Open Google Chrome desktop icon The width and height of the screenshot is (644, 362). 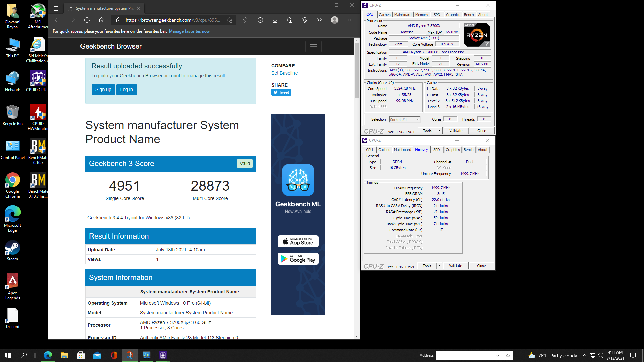point(13,185)
